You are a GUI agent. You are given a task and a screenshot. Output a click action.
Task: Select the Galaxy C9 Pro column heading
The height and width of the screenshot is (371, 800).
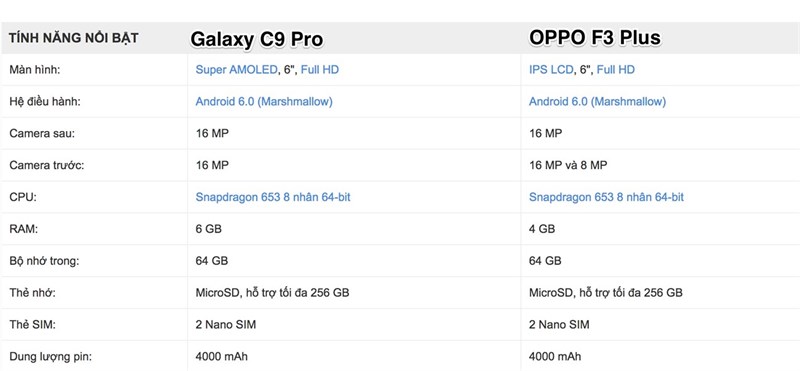pyautogui.click(x=257, y=39)
